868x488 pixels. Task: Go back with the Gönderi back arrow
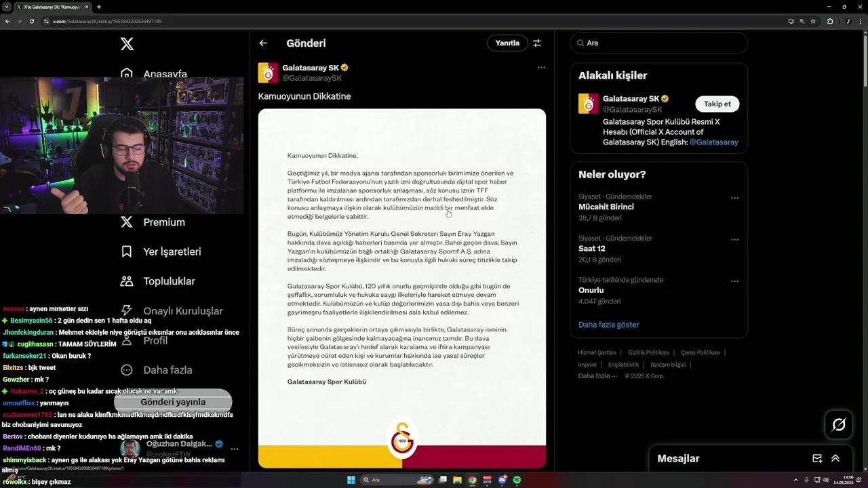point(263,43)
